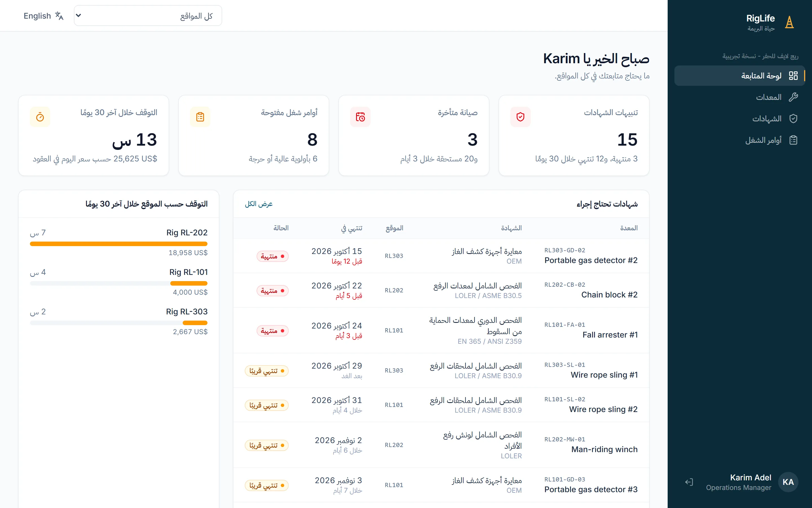Click the Karim Adel user name
The width and height of the screenshot is (812, 508).
click(751, 478)
